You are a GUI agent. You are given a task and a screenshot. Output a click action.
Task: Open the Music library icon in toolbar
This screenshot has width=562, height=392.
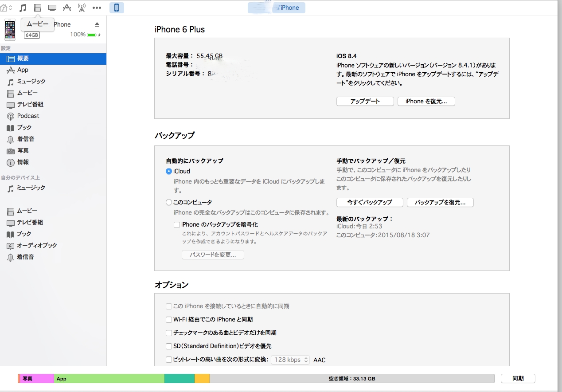pyautogui.click(x=23, y=8)
